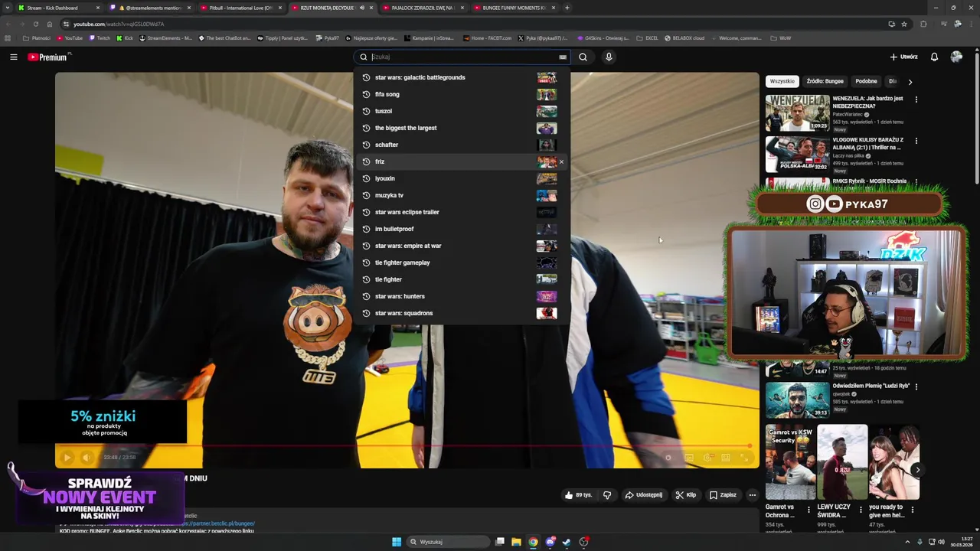Switch player to fullscreen mode
The width and height of the screenshot is (980, 551).
(743, 458)
